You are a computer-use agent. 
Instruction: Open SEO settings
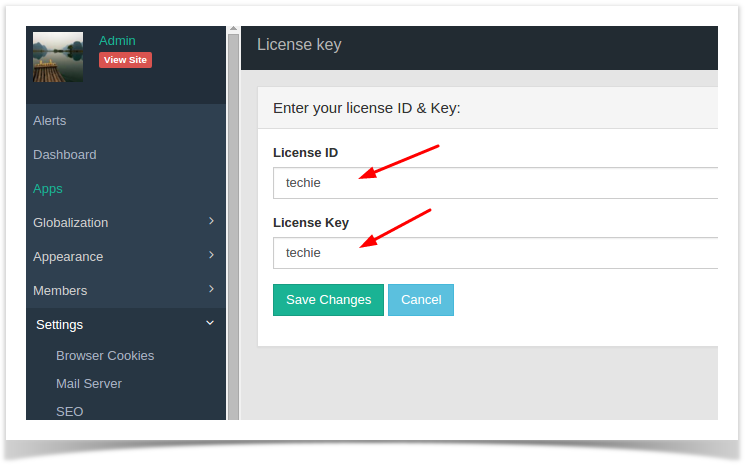pos(70,411)
